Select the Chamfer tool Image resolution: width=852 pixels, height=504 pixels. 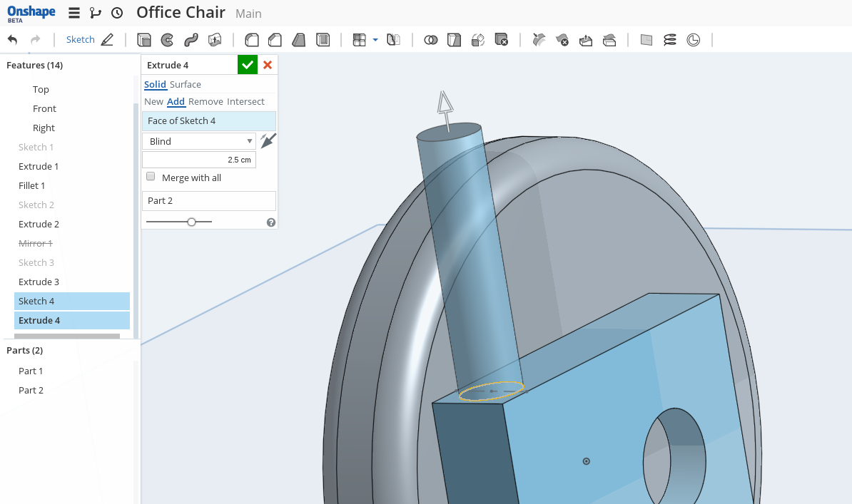click(275, 40)
